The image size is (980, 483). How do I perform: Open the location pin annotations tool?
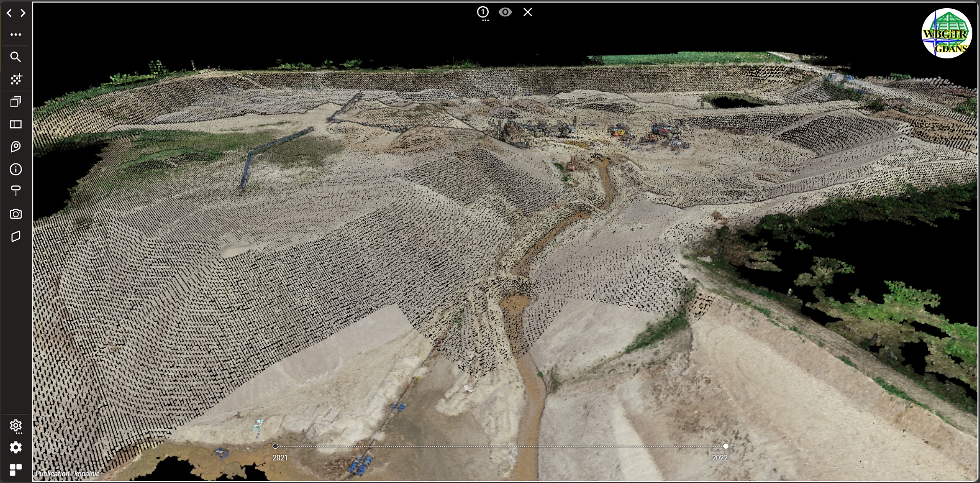[x=16, y=147]
